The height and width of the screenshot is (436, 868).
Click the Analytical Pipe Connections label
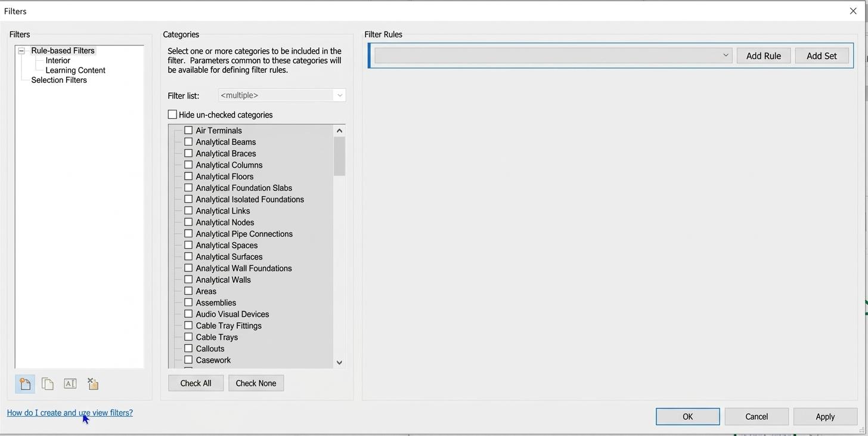click(244, 234)
